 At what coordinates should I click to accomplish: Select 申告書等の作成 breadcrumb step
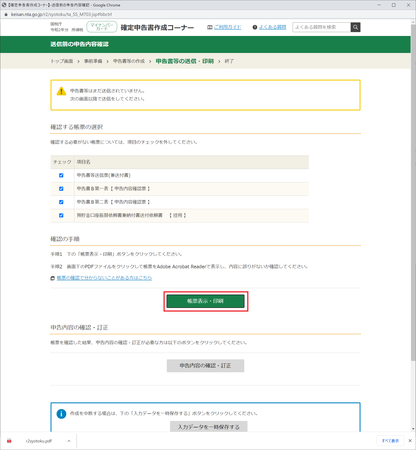(x=129, y=61)
